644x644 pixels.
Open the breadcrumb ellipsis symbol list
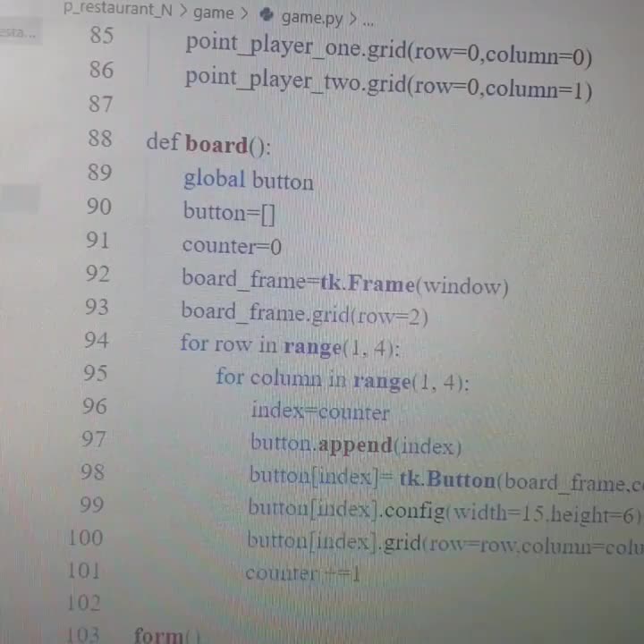369,21
